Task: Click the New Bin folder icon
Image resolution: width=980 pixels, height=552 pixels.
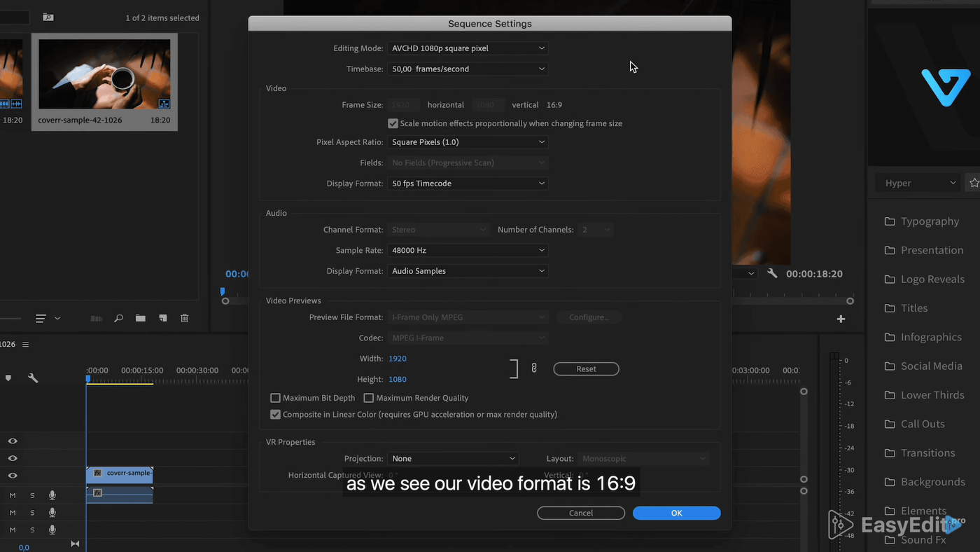Action: click(141, 318)
